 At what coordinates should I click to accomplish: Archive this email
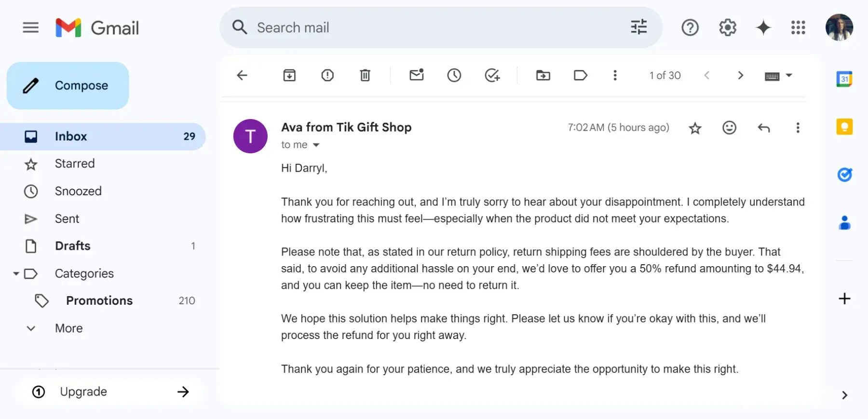click(289, 75)
